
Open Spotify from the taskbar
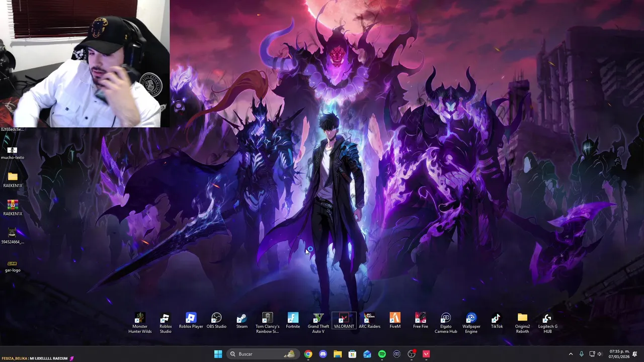pos(382,354)
